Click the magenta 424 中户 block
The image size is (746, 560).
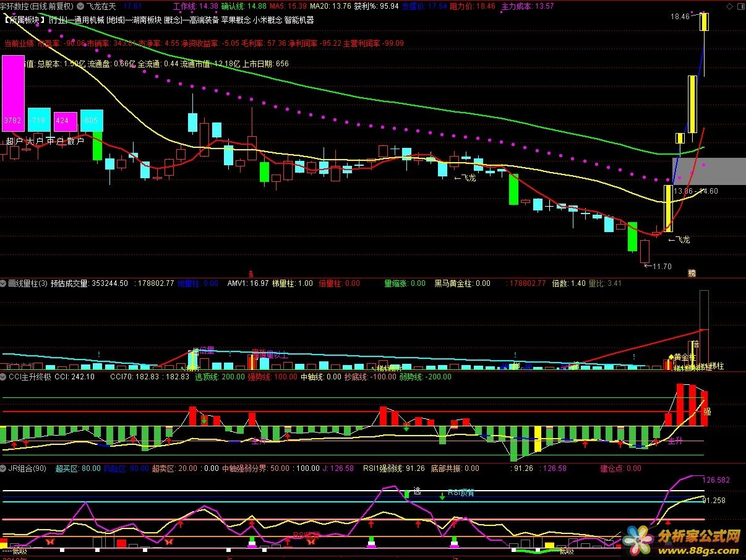[65, 121]
